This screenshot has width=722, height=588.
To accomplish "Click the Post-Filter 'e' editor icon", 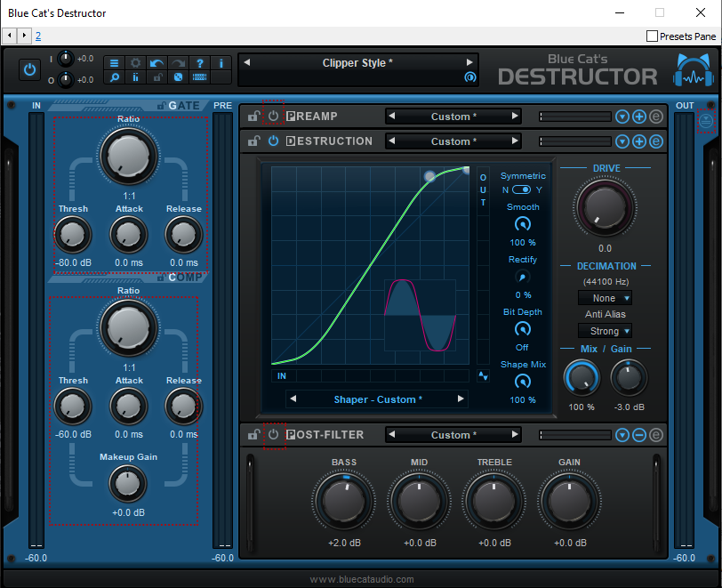I will pos(656,435).
